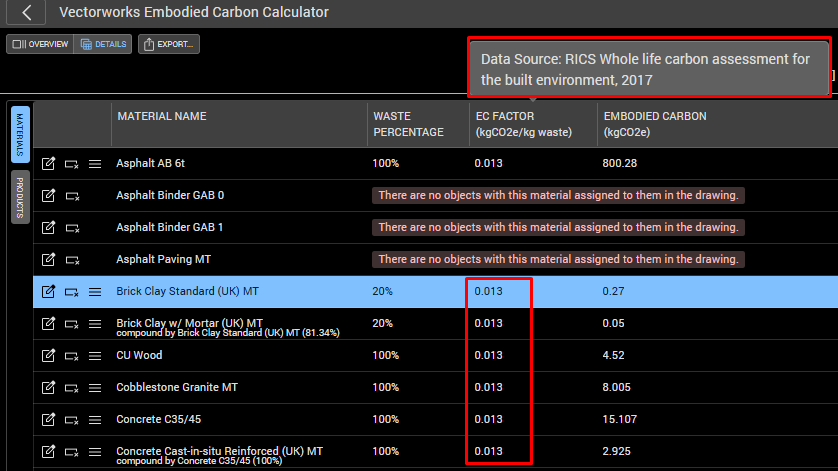This screenshot has width=838, height=471.
Task: Click the Waste Percentage column header
Action: tap(408, 124)
